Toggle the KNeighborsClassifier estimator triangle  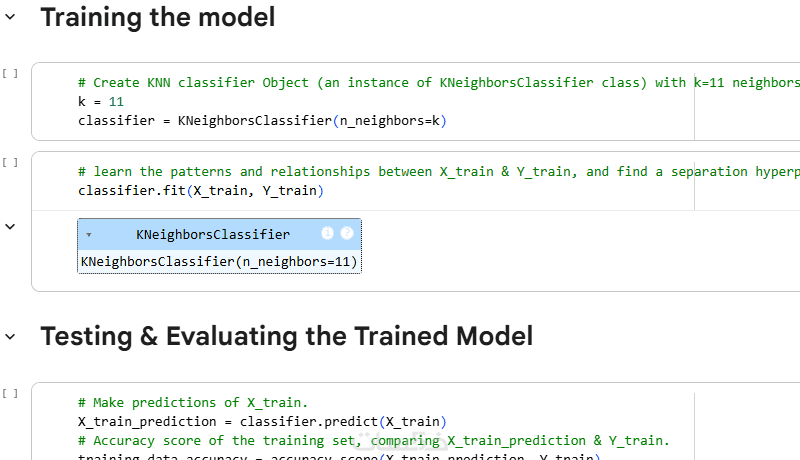coord(89,235)
